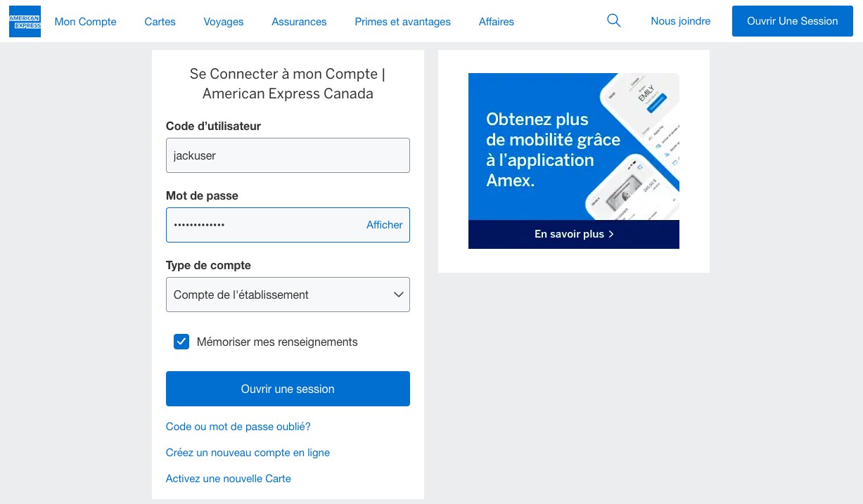Show password with the Afficher toggle
The height and width of the screenshot is (504, 863).
384,225
